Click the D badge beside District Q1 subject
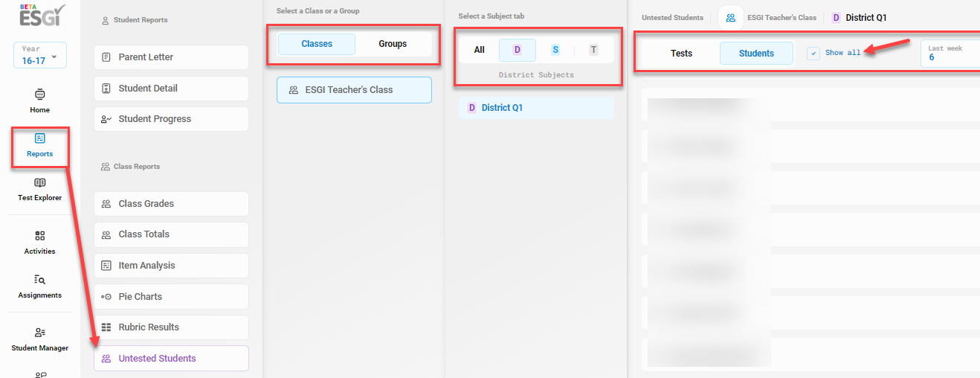This screenshot has width=980, height=378. pyautogui.click(x=471, y=108)
